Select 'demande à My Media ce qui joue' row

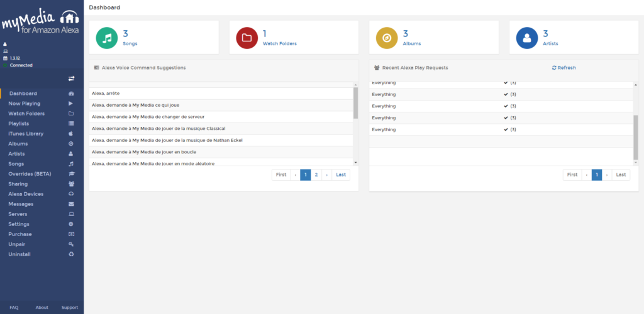pyautogui.click(x=221, y=105)
